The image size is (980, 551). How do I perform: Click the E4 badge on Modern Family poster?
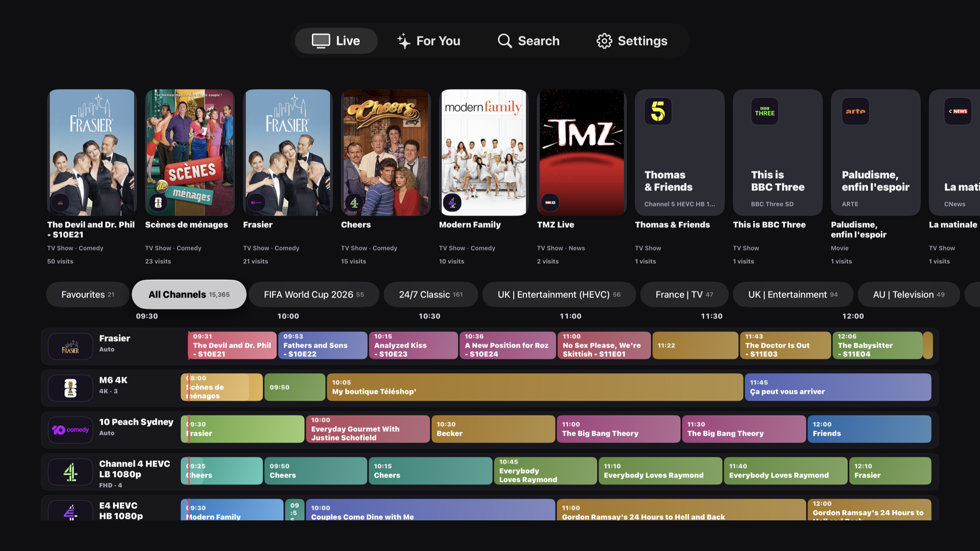click(x=452, y=203)
